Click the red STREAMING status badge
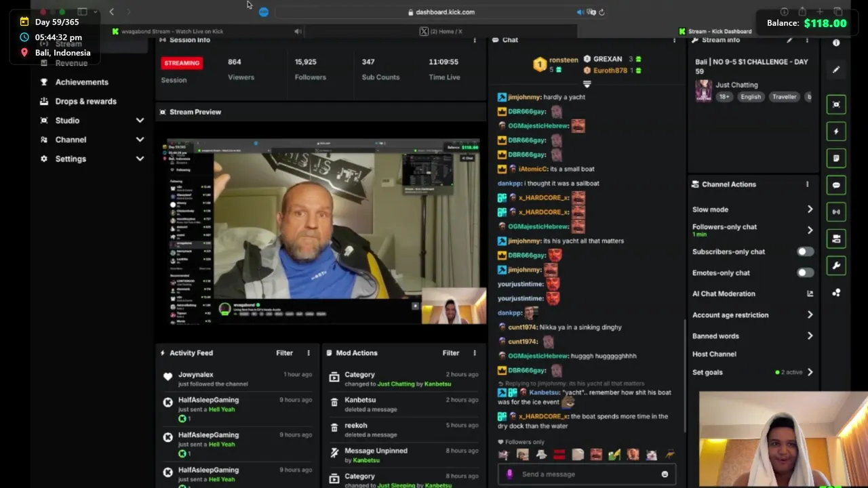Screen dimensions: 868x488 click(182, 63)
